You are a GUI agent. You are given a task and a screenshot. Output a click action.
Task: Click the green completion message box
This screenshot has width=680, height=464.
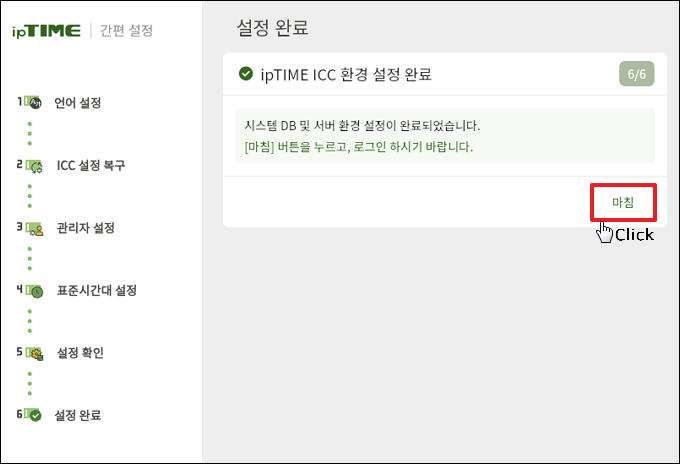[444, 136]
